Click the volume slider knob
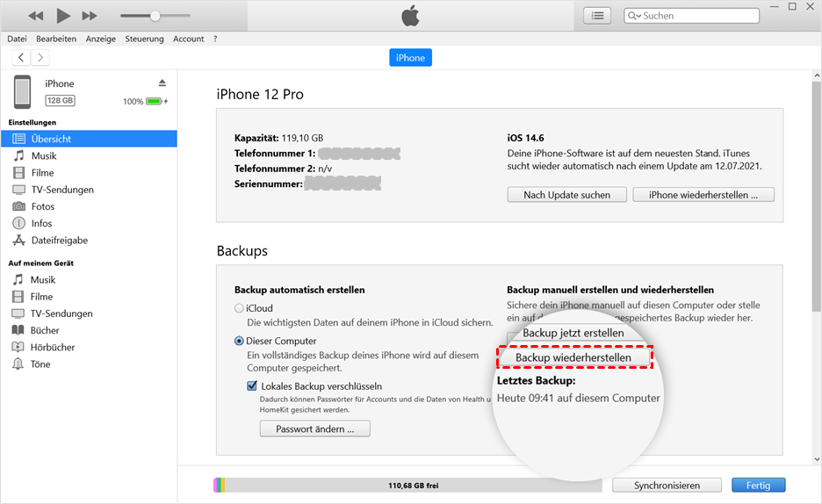The image size is (822, 504). point(155,16)
